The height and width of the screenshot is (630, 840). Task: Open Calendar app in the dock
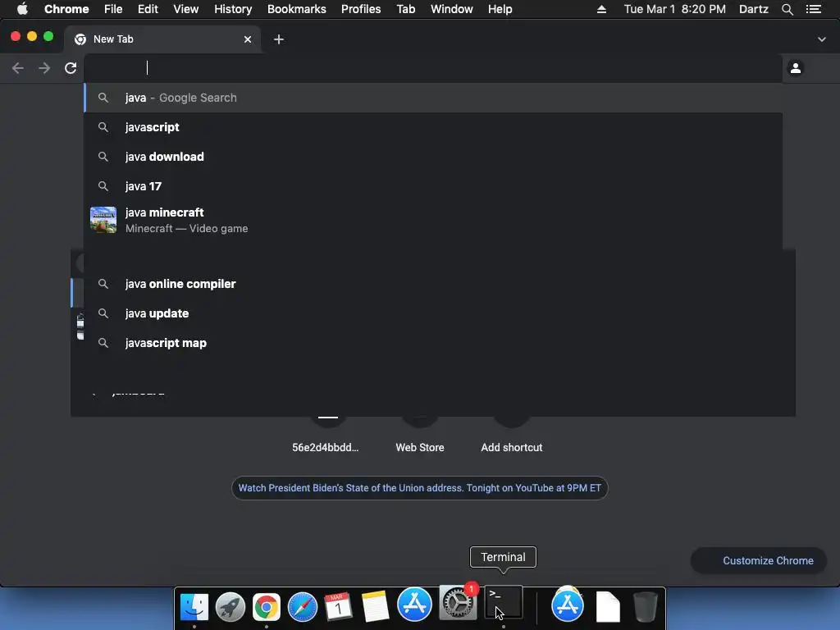339,607
